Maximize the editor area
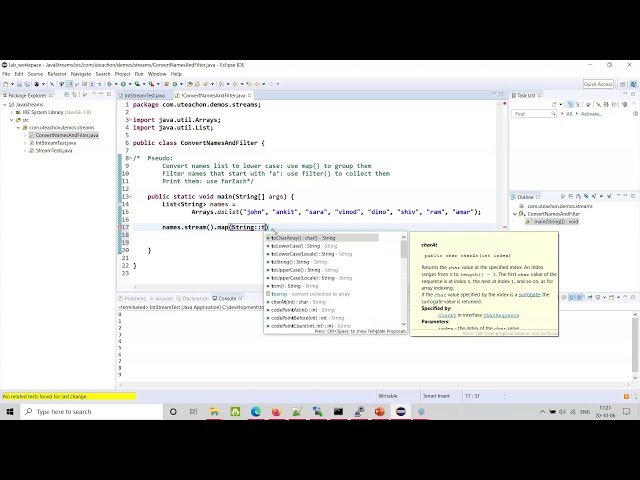This screenshot has width=640, height=480. (x=501, y=94)
